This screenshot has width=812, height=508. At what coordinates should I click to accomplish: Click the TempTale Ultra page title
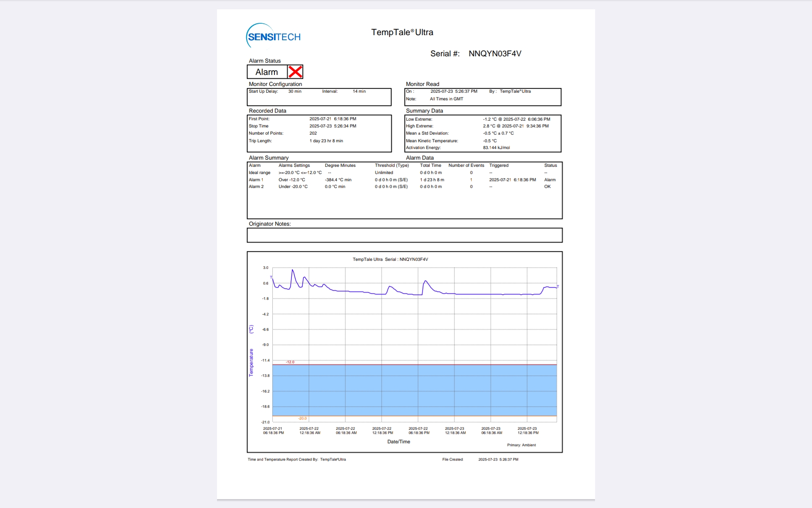click(x=402, y=32)
